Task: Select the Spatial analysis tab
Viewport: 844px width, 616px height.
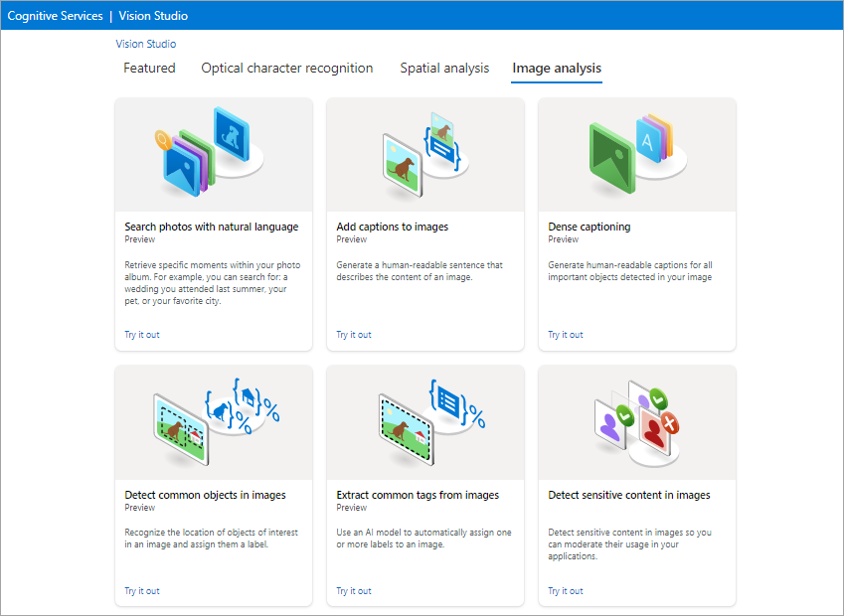Action: coord(444,68)
